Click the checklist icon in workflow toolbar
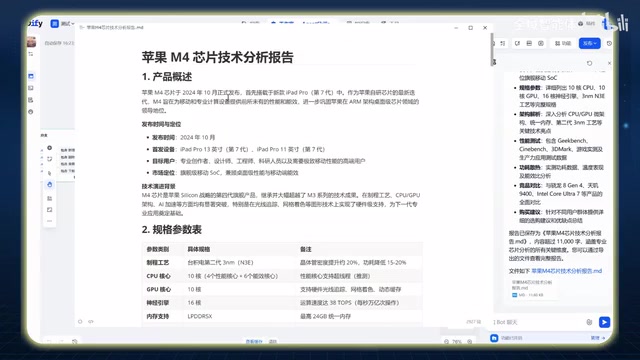Viewport: 640px width, 360px height. tap(503, 43)
